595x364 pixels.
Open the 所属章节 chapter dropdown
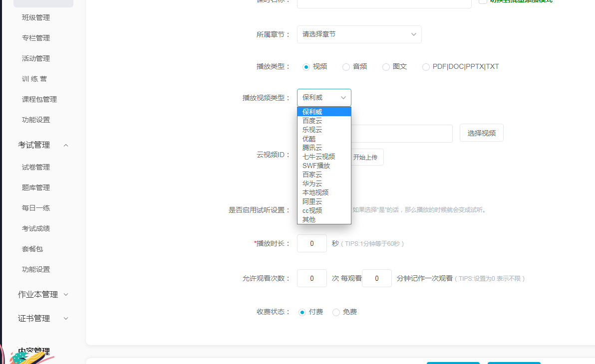[x=359, y=34]
